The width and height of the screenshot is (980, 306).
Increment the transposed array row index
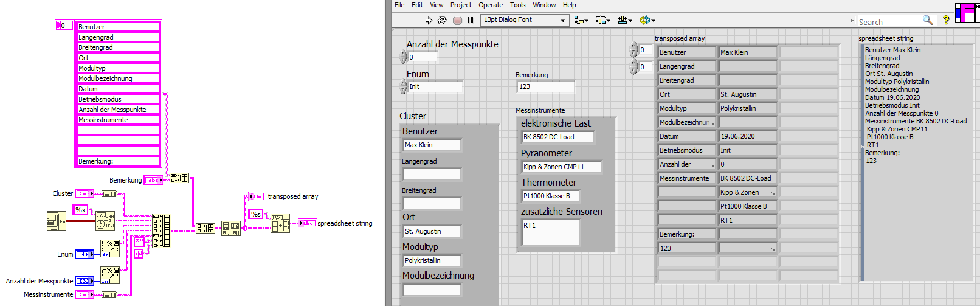(633, 47)
